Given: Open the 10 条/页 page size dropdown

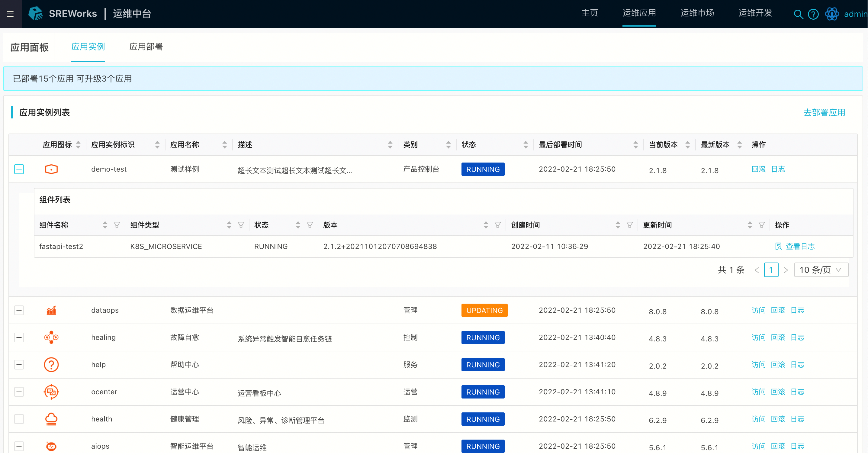Looking at the screenshot, I should 821,270.
